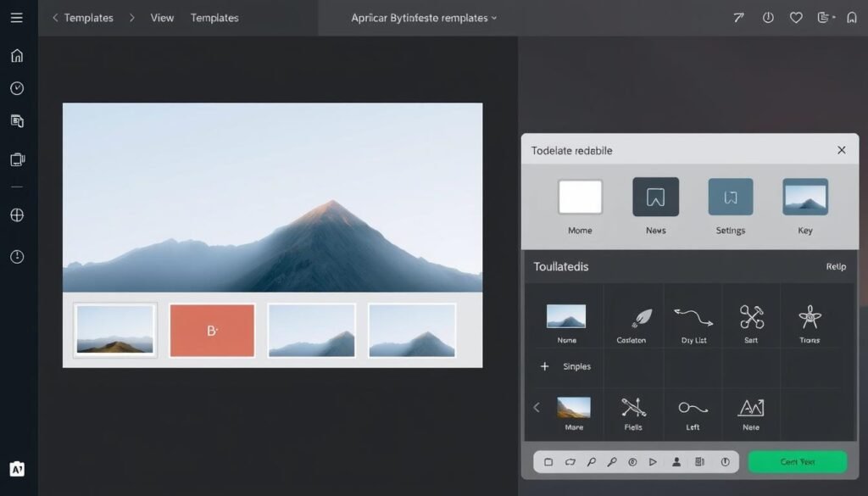Switch to the View tab
The width and height of the screenshot is (868, 496).
click(x=161, y=17)
